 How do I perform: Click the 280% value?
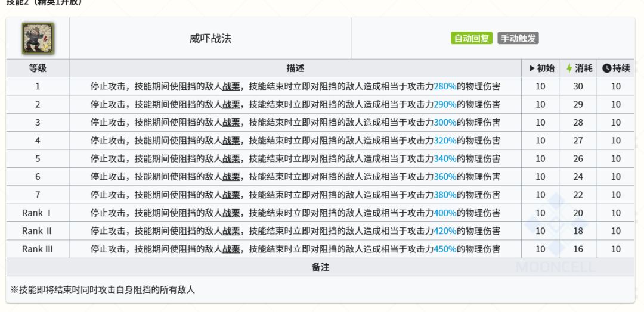pos(445,86)
